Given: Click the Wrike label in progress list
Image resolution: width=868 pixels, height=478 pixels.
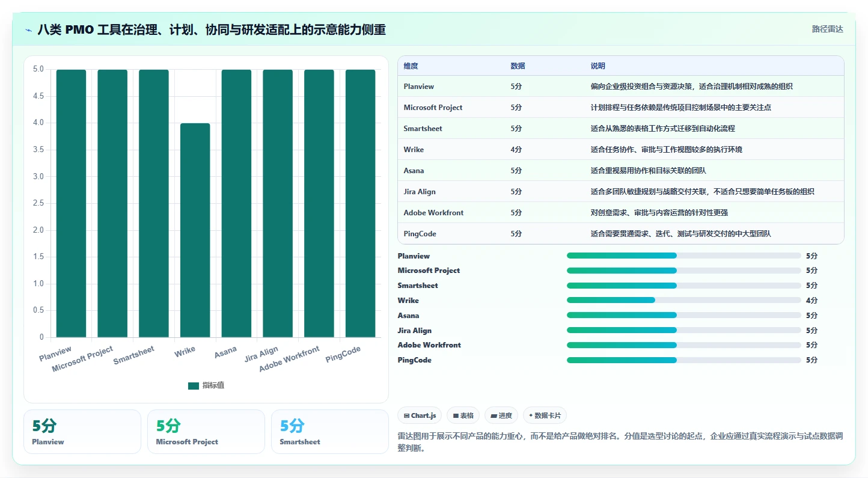Looking at the screenshot, I should click(408, 301).
